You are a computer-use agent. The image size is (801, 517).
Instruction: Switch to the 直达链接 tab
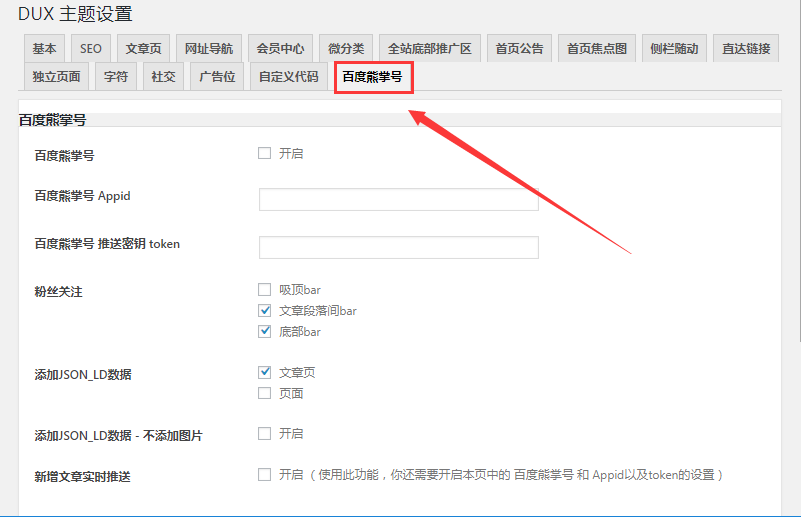(x=746, y=49)
